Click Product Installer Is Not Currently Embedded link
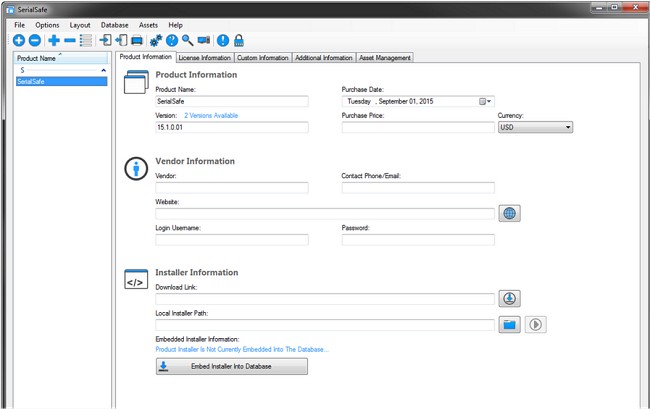Screen dimensions: 650x409 pos(242,349)
